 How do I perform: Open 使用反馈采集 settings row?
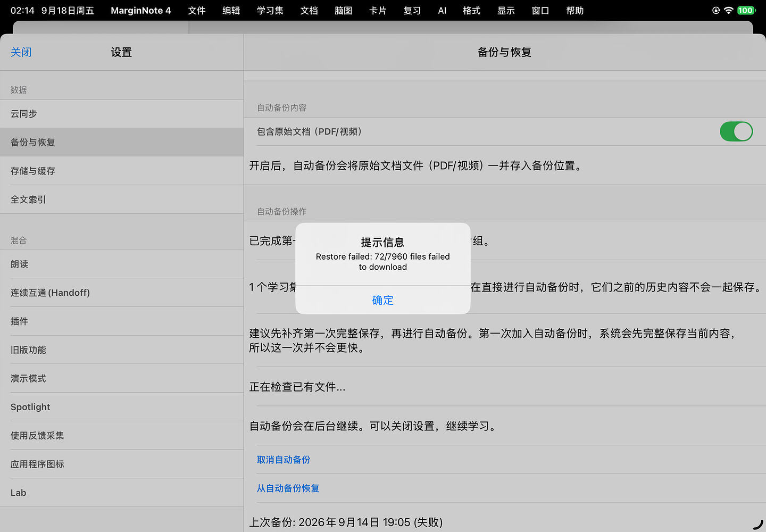[122, 436]
